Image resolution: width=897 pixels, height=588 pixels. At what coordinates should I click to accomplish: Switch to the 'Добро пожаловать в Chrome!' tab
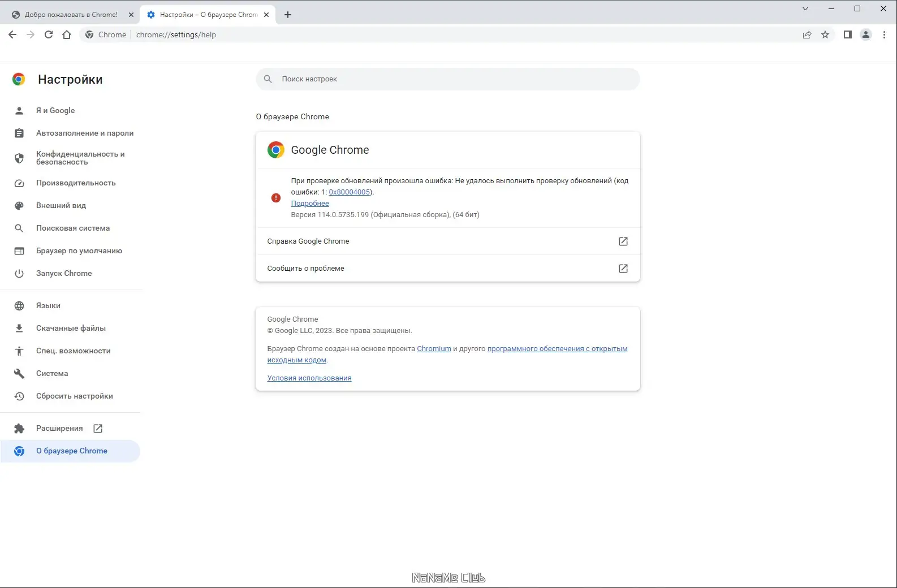pos(71,15)
